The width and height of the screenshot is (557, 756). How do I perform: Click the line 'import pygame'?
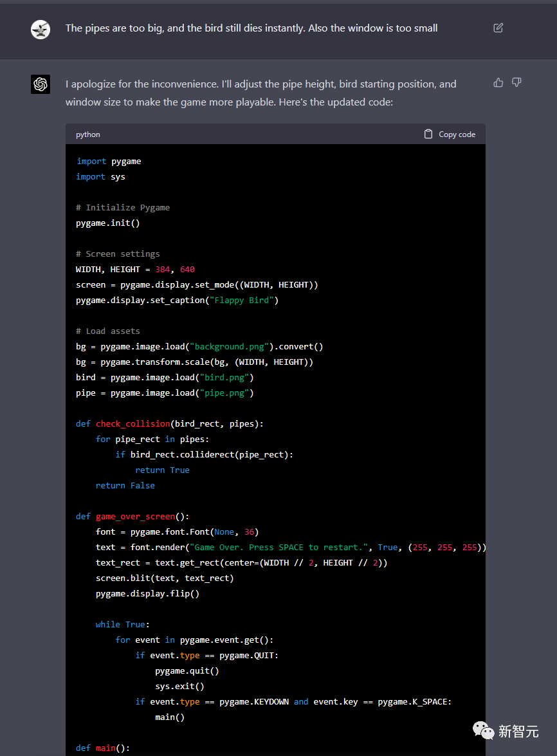(x=109, y=161)
